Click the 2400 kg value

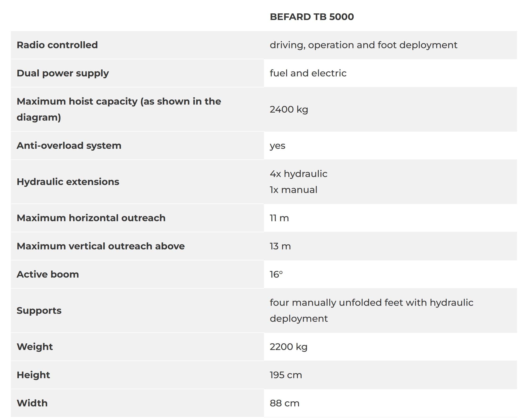289,109
